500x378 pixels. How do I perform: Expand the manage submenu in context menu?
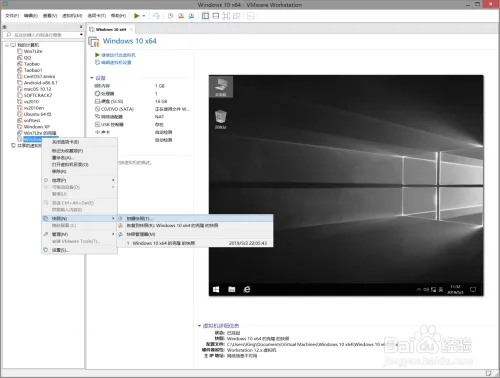[x=79, y=234]
